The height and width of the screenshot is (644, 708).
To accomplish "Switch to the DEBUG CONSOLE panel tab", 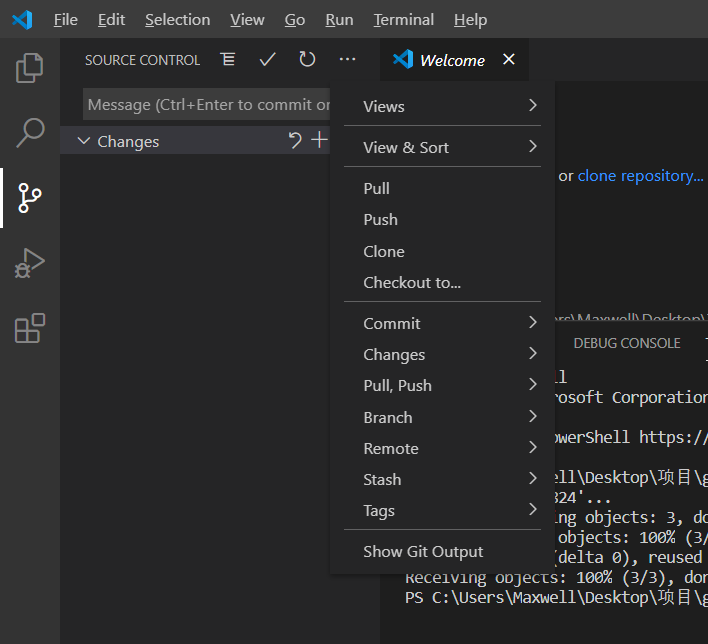I will [x=627, y=343].
